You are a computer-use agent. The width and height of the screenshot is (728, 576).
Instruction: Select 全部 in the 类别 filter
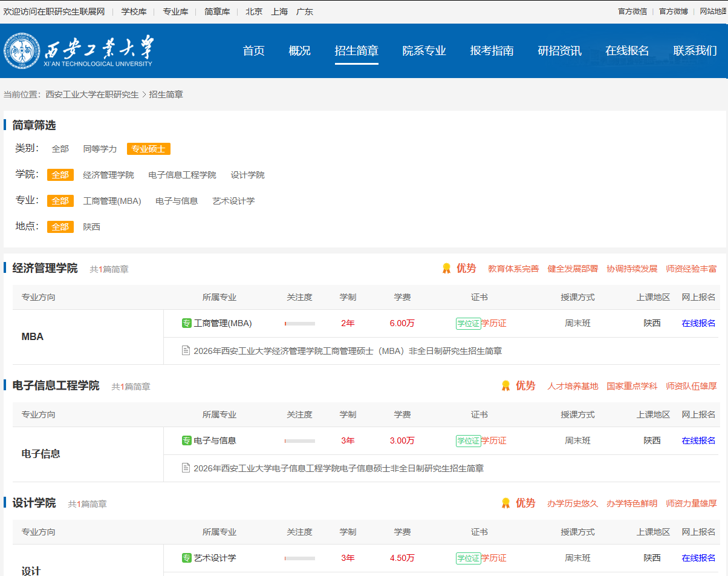tap(60, 149)
